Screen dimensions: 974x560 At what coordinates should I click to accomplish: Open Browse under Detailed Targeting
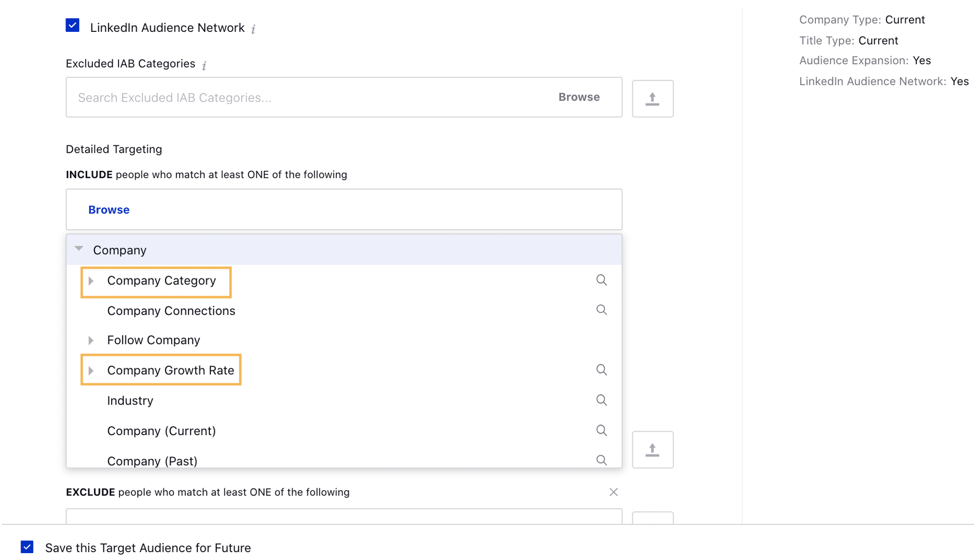point(109,210)
